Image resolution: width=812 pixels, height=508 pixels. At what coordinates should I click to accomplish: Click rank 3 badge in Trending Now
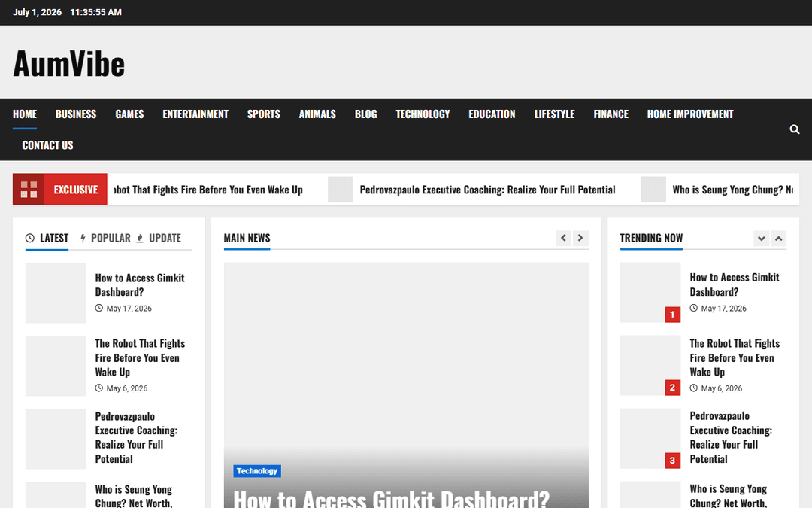point(672,461)
